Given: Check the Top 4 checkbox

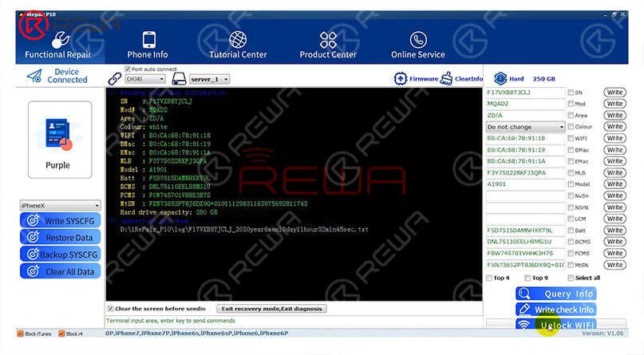Looking at the screenshot, I should tap(489, 278).
